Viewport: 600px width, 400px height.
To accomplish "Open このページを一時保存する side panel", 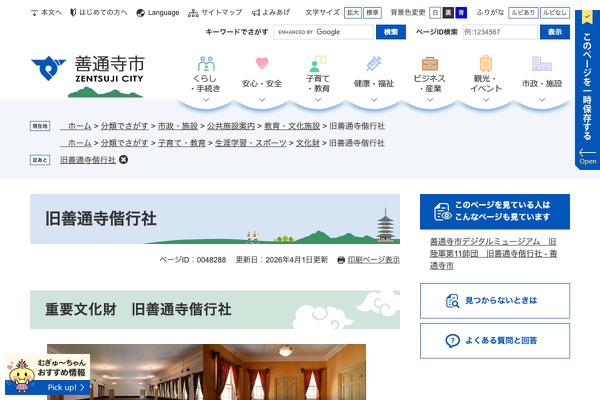I will [x=587, y=90].
